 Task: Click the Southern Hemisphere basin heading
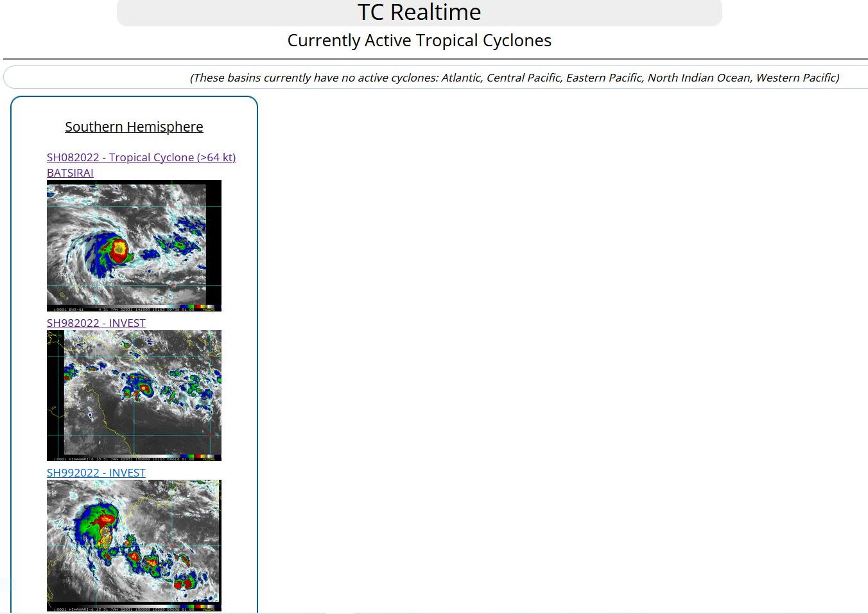[134, 127]
